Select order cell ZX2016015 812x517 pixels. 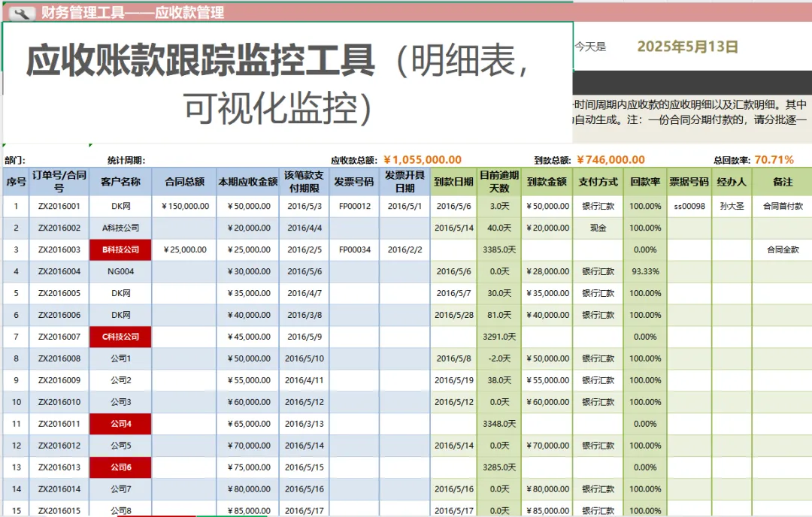tap(59, 510)
